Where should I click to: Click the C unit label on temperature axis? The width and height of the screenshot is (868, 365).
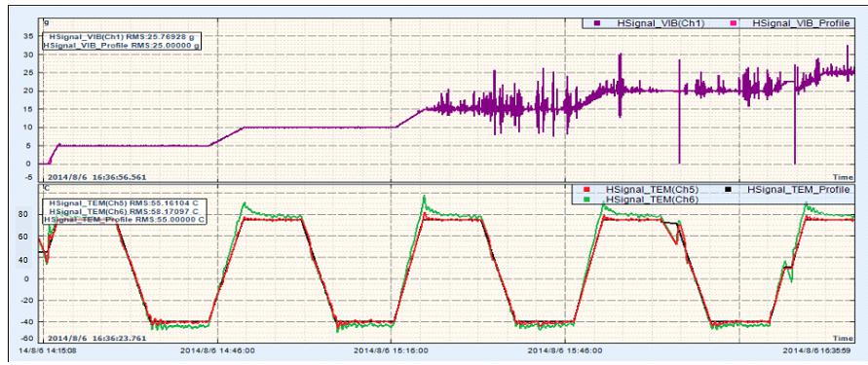tap(47, 188)
